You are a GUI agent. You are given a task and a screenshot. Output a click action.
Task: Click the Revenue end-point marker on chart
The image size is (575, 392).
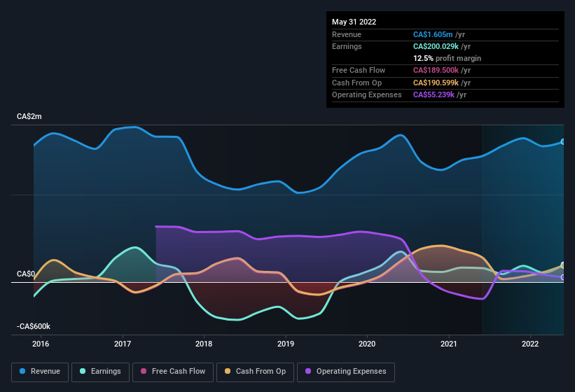pyautogui.click(x=563, y=142)
